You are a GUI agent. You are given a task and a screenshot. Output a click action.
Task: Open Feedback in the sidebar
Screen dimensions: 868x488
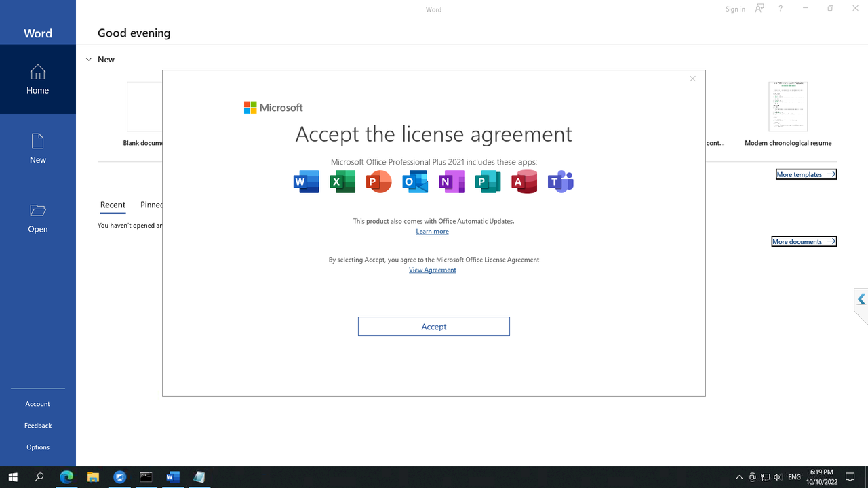click(38, 426)
